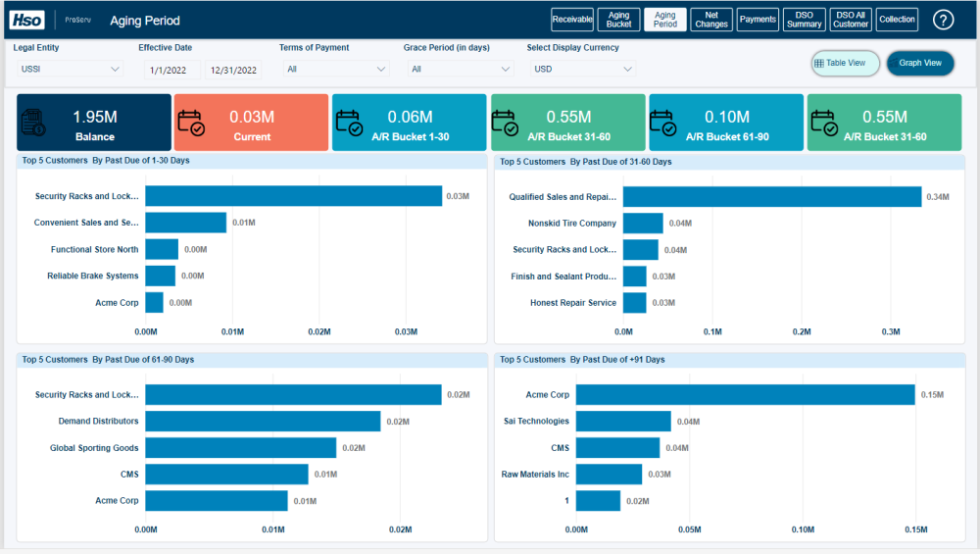This screenshot has height=554, width=980.
Task: Expand the Grace Period dropdown
Action: 461,69
